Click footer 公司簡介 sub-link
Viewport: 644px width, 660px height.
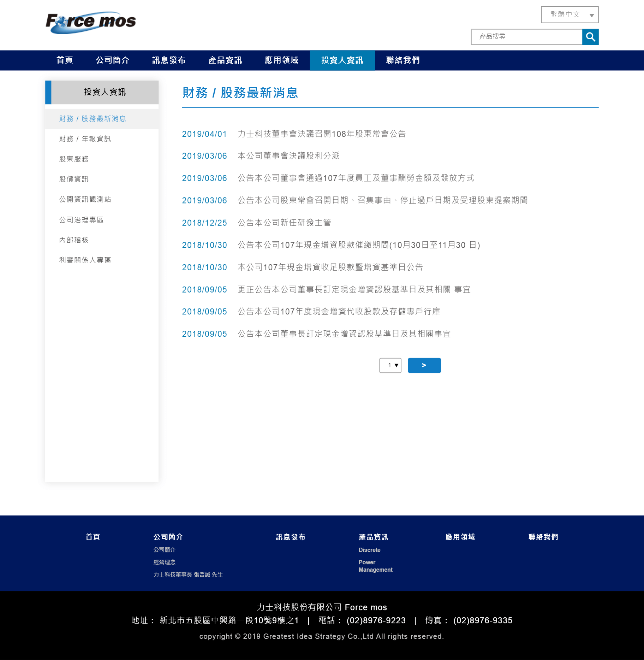[x=164, y=550]
